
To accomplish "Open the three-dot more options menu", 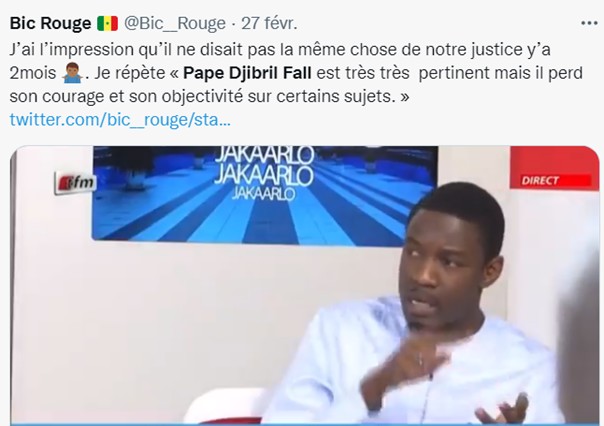I will 589,23.
